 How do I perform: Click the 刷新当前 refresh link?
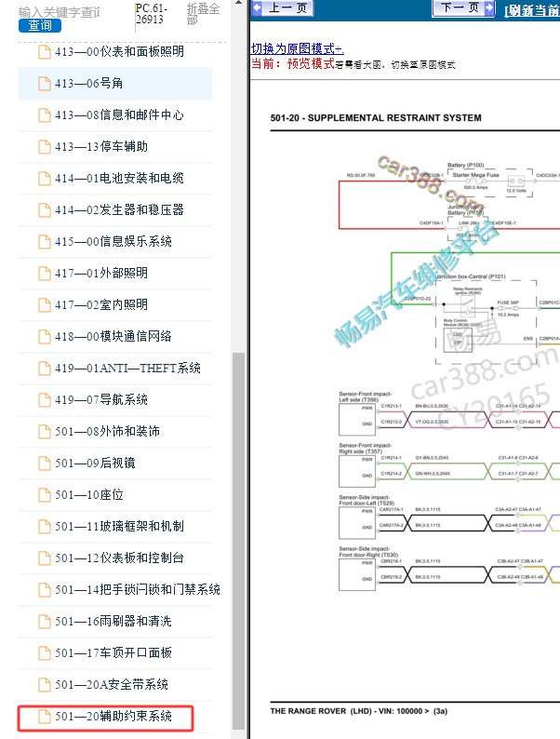[x=532, y=10]
